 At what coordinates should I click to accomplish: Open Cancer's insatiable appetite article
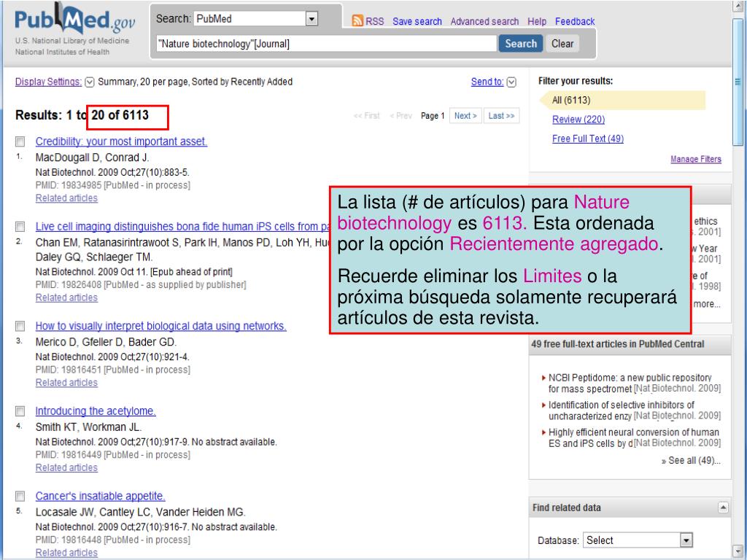pyautogui.click(x=100, y=496)
